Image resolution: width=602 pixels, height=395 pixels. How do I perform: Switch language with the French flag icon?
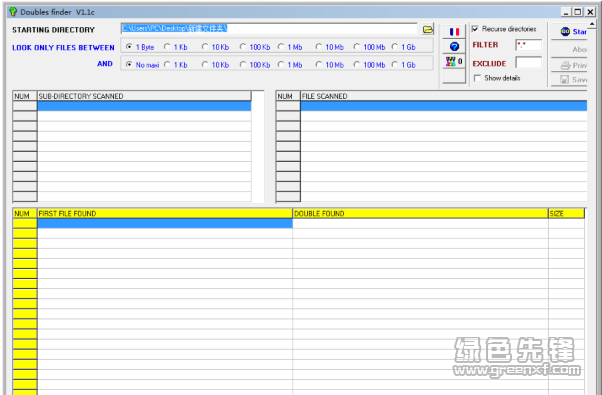click(x=454, y=31)
